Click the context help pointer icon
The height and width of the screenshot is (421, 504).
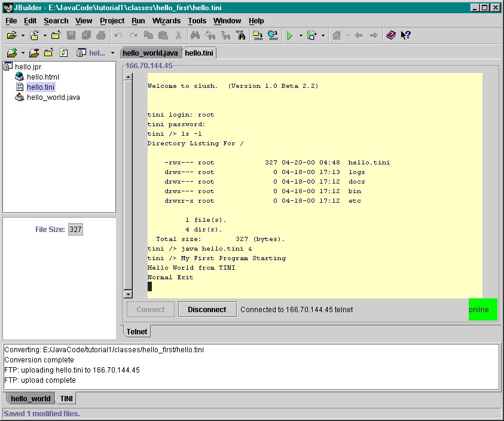[406, 35]
